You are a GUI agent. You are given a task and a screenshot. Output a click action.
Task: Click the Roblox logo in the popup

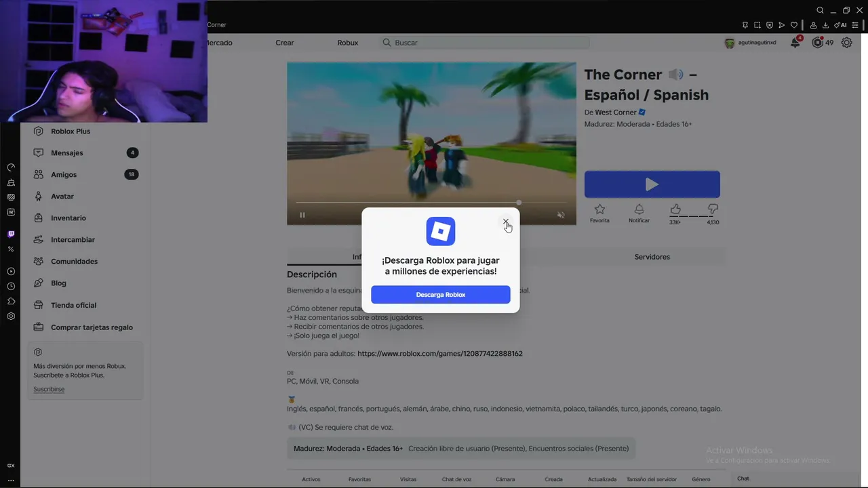tap(441, 232)
